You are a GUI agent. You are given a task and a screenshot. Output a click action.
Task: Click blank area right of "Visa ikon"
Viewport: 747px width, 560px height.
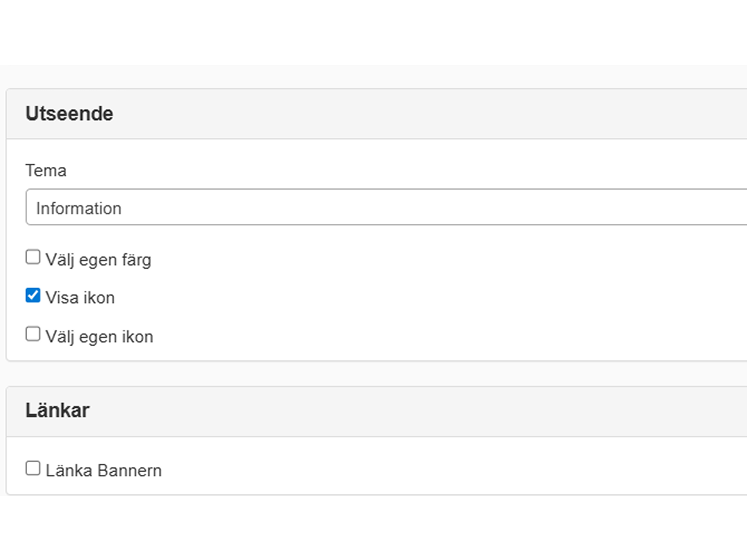point(395,298)
